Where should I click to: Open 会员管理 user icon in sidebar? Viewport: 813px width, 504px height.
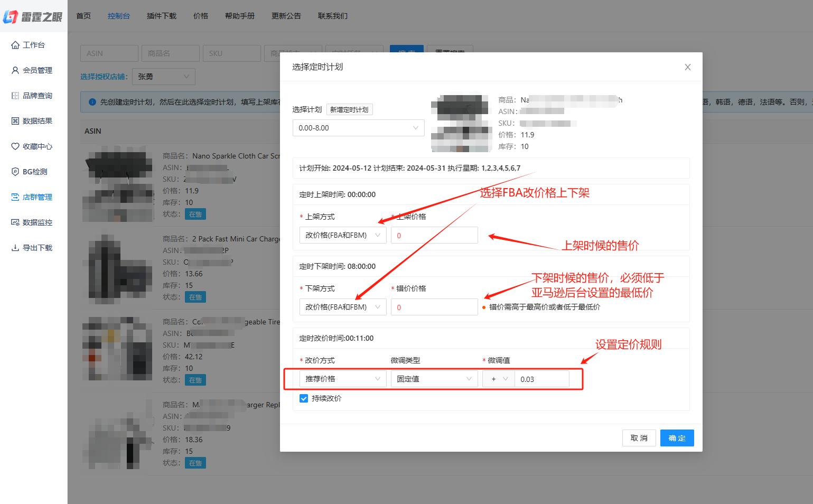[x=15, y=70]
